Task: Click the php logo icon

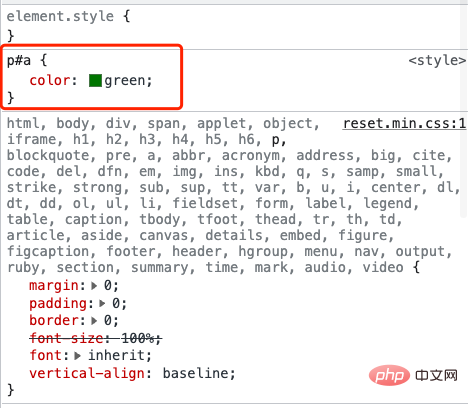Action: coord(389,375)
